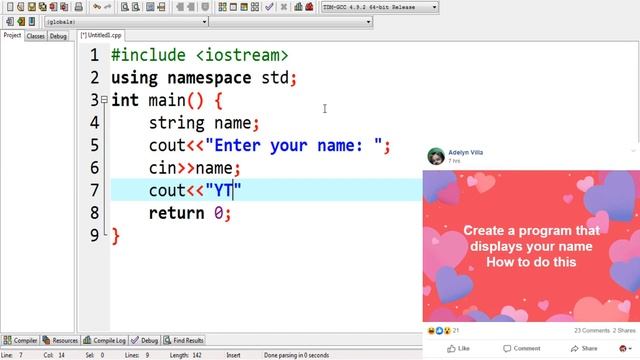The width and height of the screenshot is (640, 360).
Task: Click the Stop Execution X icon
Action: coord(284,7)
